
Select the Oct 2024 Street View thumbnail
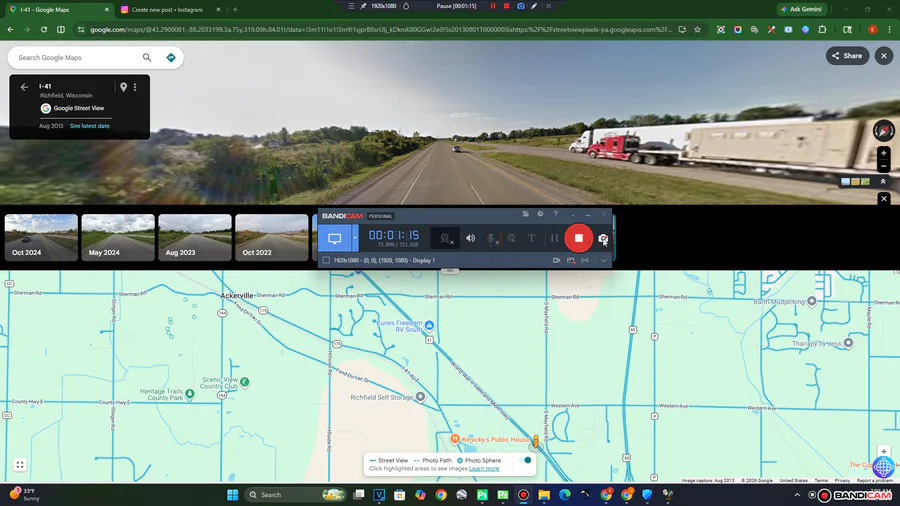click(41, 238)
